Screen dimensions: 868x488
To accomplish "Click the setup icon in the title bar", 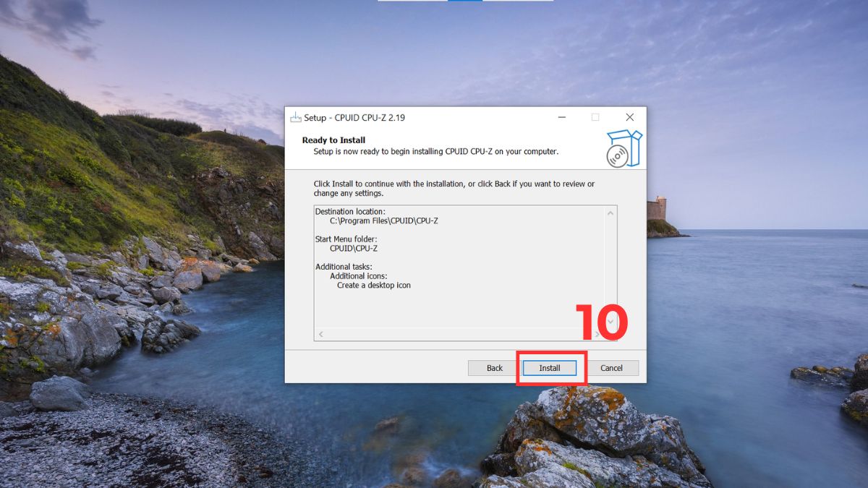I will coord(295,117).
